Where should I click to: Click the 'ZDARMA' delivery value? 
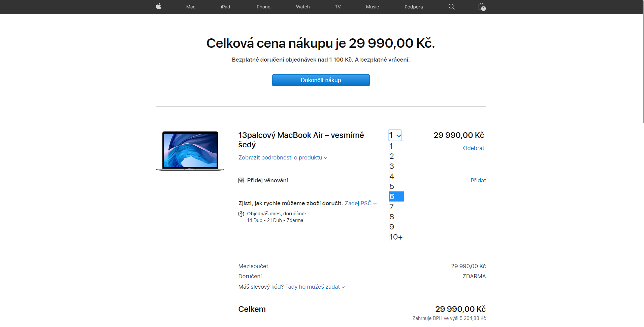(x=474, y=276)
